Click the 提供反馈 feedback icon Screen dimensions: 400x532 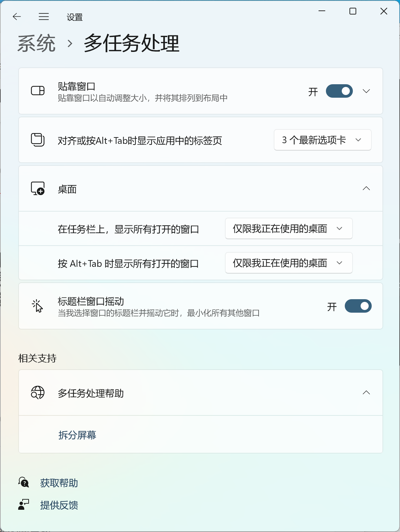[24, 505]
